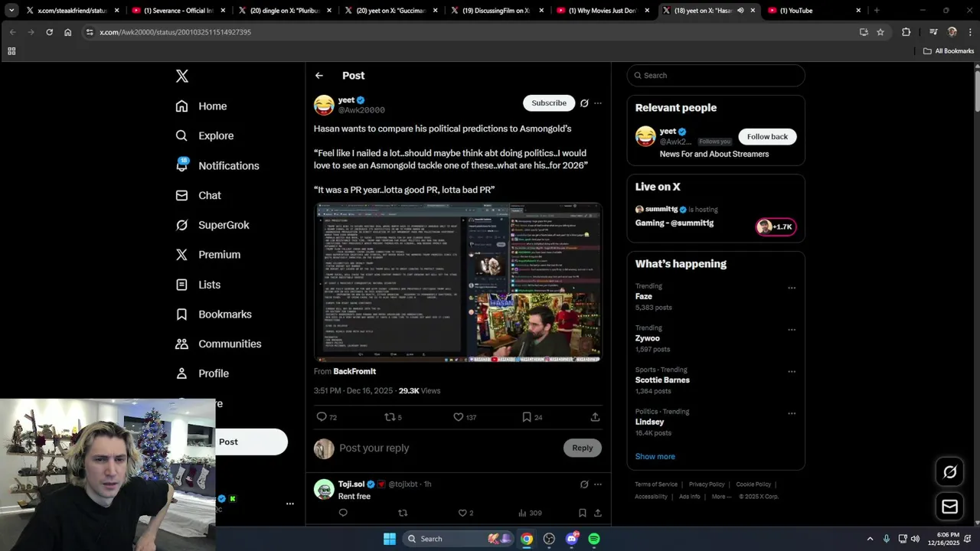Viewport: 980px width, 551px height.
Task: Open Communities in sidebar
Action: (218, 344)
